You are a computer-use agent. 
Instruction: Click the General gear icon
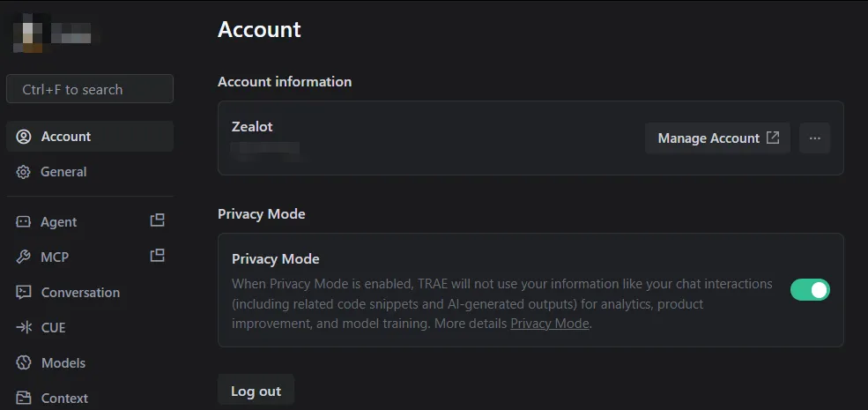click(24, 172)
